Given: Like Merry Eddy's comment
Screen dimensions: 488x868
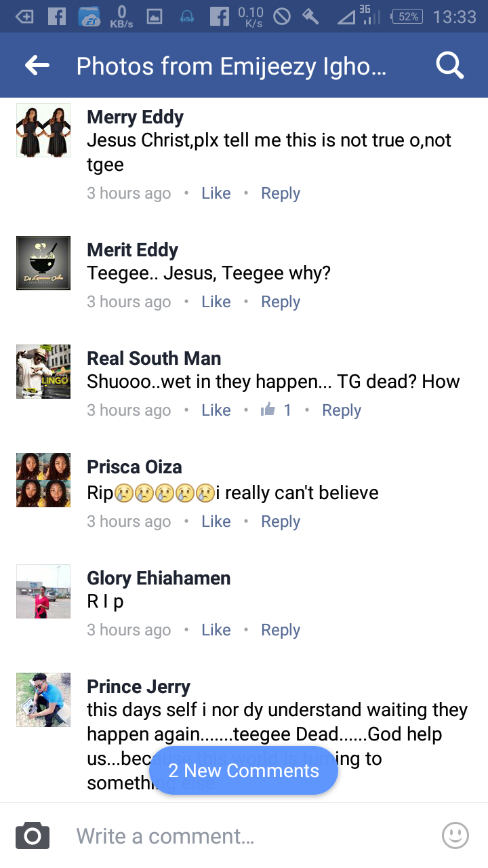Looking at the screenshot, I should [x=216, y=193].
